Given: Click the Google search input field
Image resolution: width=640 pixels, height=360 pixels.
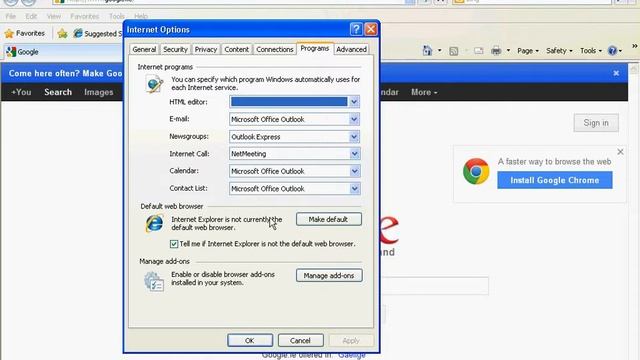Looking at the screenshot, I should click(x=435, y=285).
